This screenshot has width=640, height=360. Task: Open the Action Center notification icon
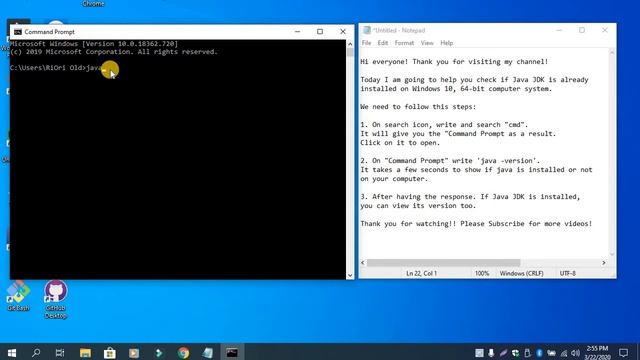point(623,353)
